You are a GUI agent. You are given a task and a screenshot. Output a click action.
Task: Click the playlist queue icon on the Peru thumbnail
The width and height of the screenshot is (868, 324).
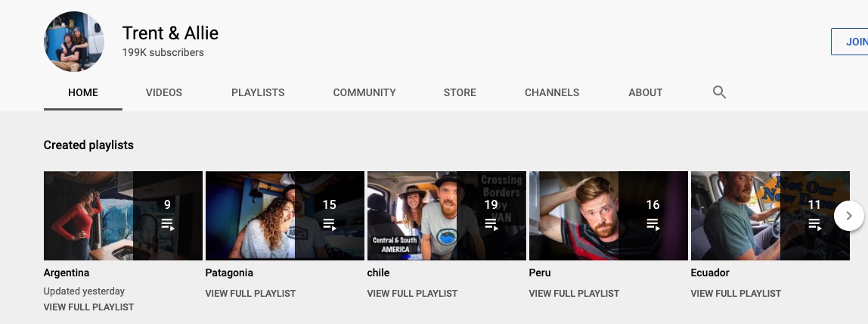(x=653, y=224)
